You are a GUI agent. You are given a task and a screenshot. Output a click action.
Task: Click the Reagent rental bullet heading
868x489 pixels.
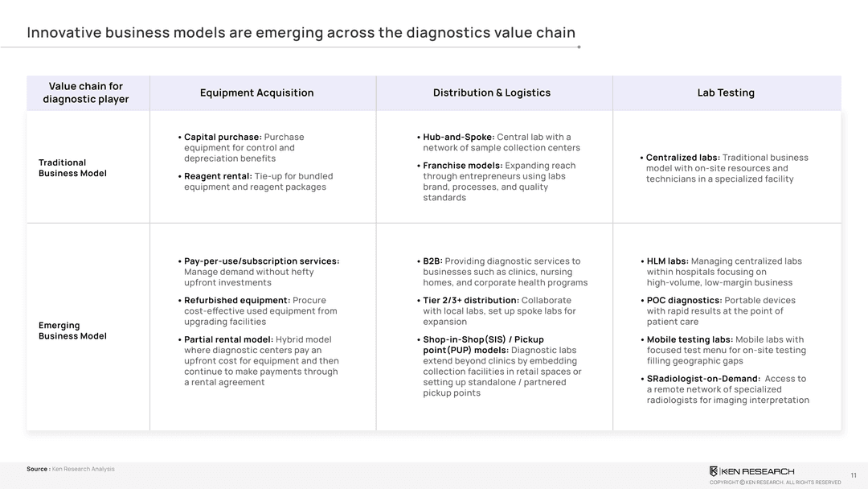click(218, 176)
